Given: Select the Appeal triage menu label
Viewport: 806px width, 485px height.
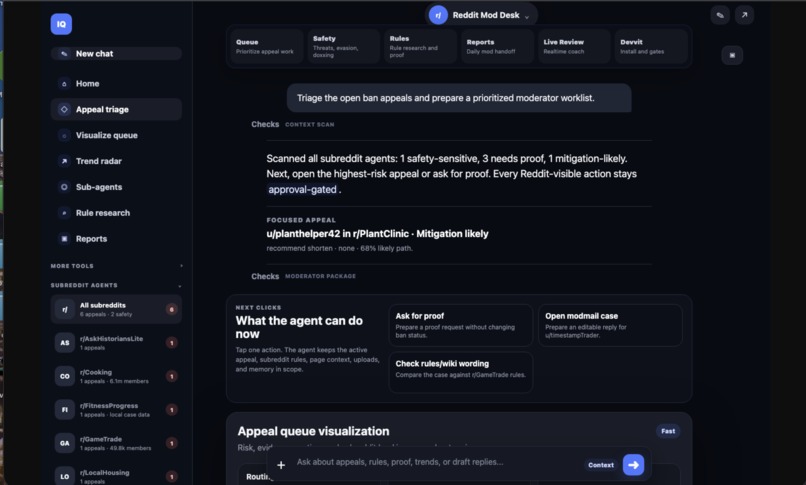Looking at the screenshot, I should (102, 109).
